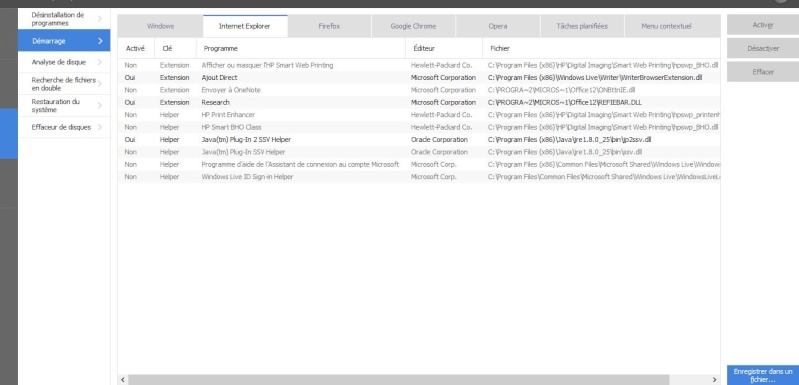Viewport: 799px width, 385px height.
Task: Click chevron next to Restauration du système
Action: tap(99, 105)
